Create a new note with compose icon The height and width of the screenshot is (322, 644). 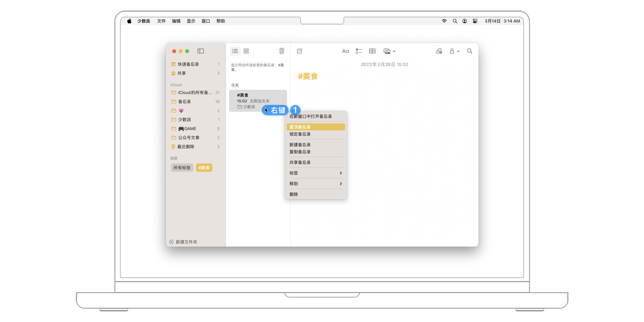[x=300, y=51]
